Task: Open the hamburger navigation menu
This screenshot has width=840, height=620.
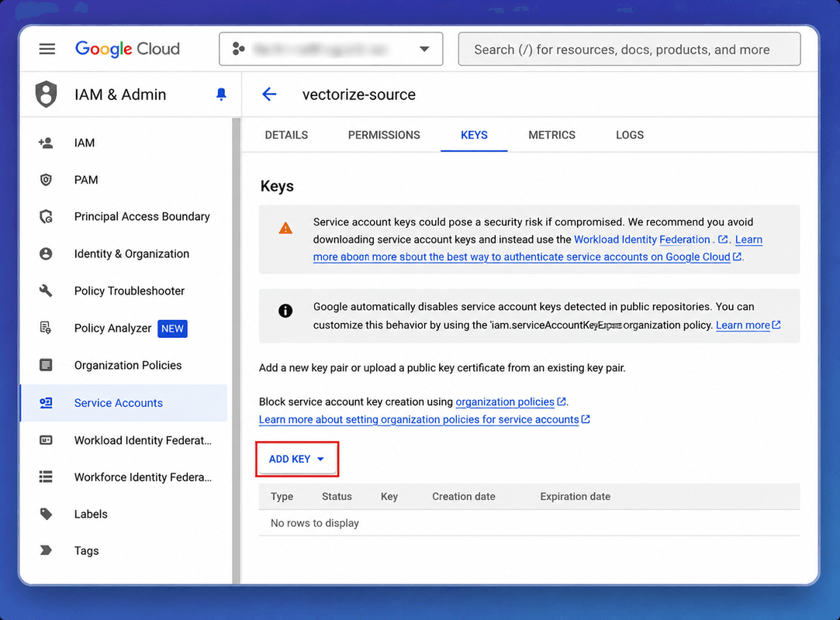Action: pos(47,50)
